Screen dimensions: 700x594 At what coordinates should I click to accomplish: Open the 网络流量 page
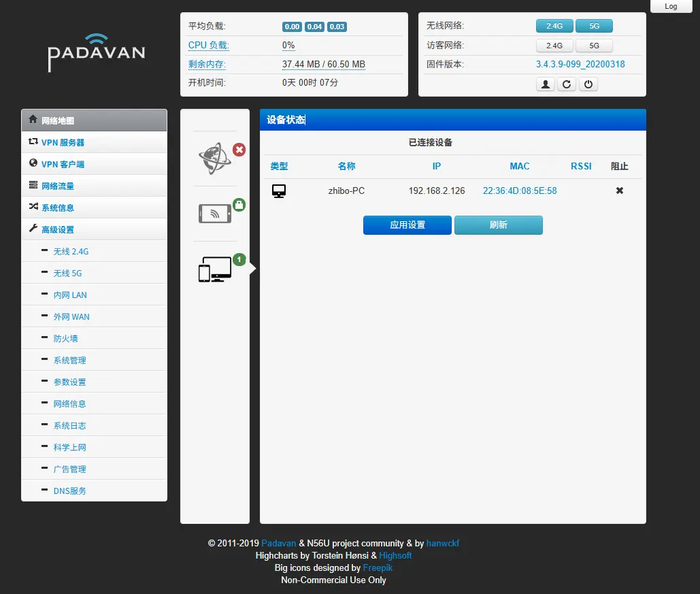click(x=94, y=186)
